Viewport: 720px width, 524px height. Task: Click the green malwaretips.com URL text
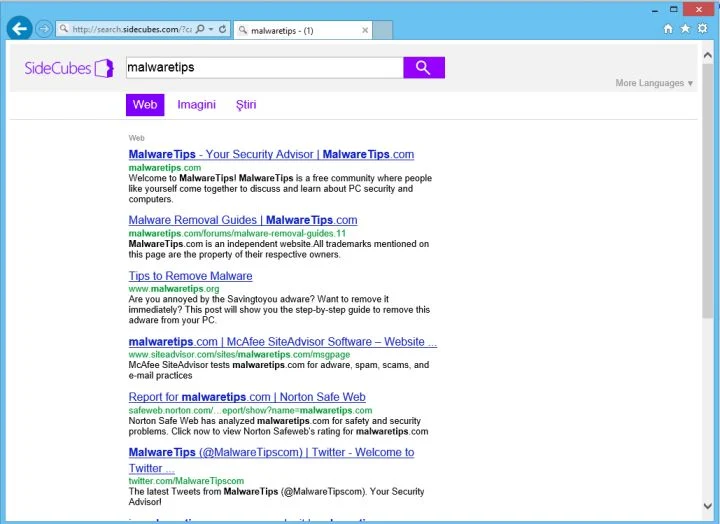tap(165, 168)
